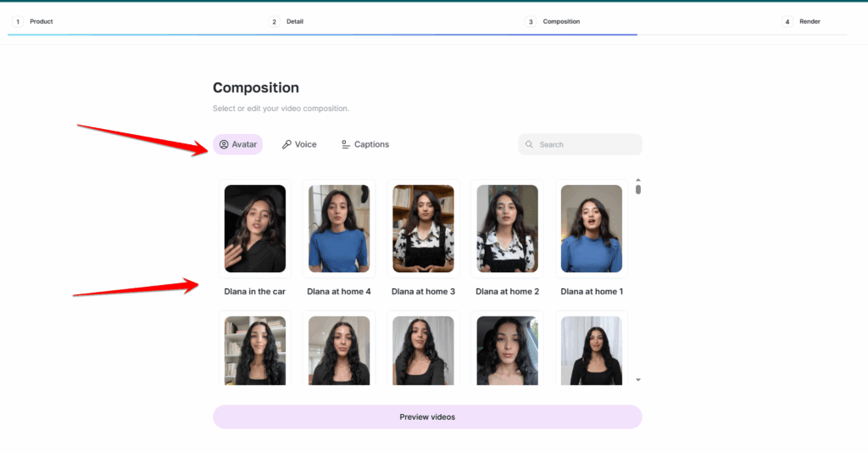Select the Diana in the car avatar
The image size is (868, 453).
pos(254,229)
